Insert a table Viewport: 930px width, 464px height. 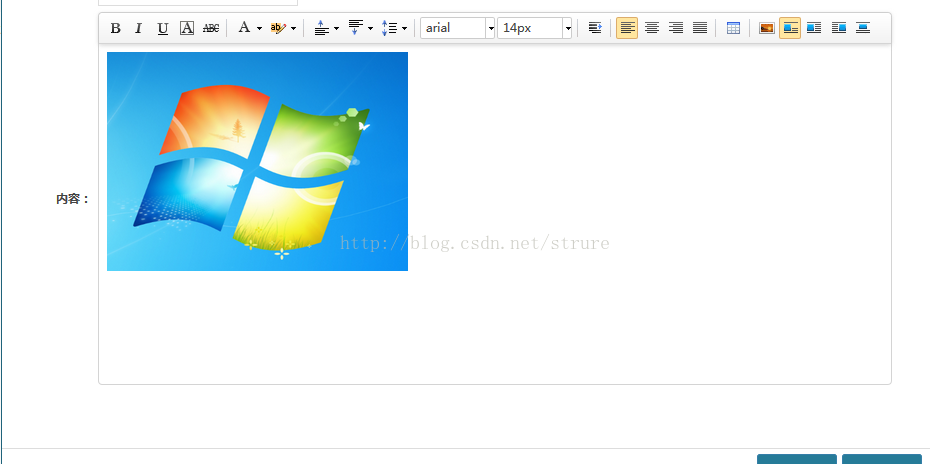pos(733,28)
